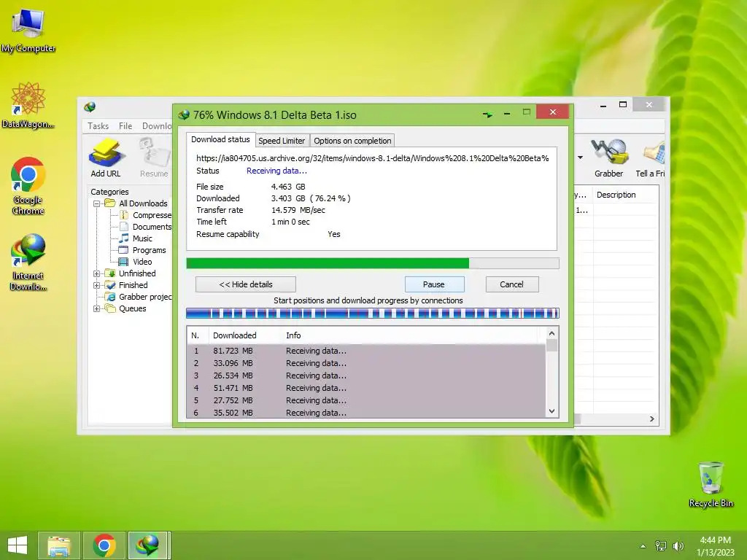Screen dimensions: 747x560
Task: Open volume icon in system tray
Action: (x=678, y=545)
